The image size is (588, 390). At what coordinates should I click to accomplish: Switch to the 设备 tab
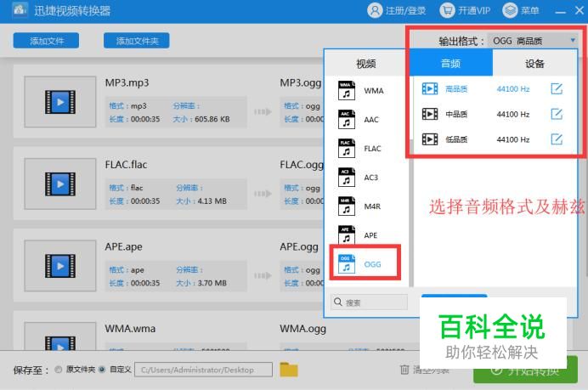pyautogui.click(x=534, y=64)
